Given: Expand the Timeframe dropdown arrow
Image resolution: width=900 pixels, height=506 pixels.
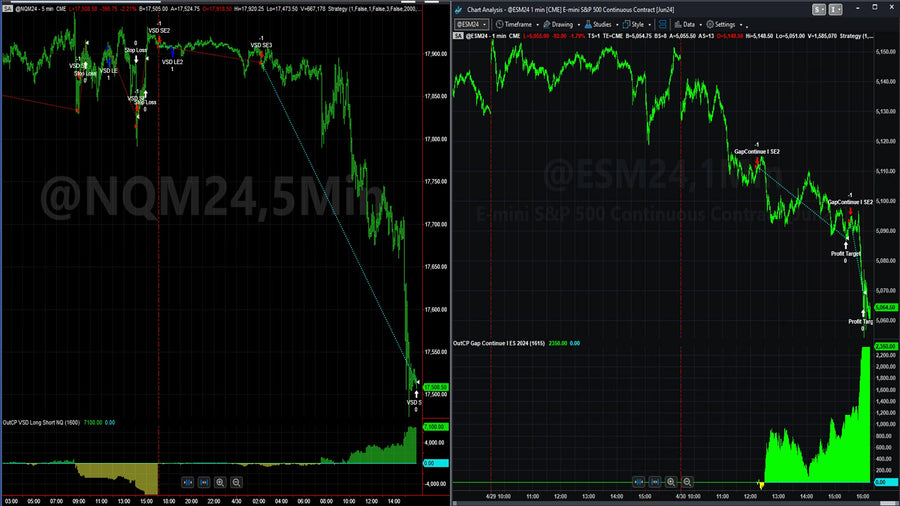Looking at the screenshot, I should 537,25.
